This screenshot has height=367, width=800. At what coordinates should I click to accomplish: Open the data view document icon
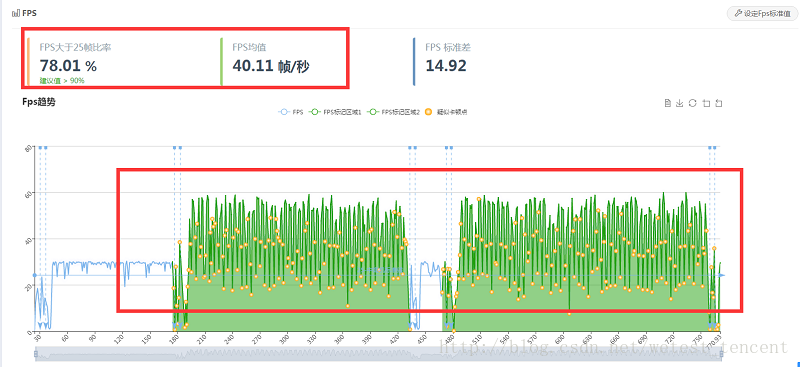coord(667,104)
